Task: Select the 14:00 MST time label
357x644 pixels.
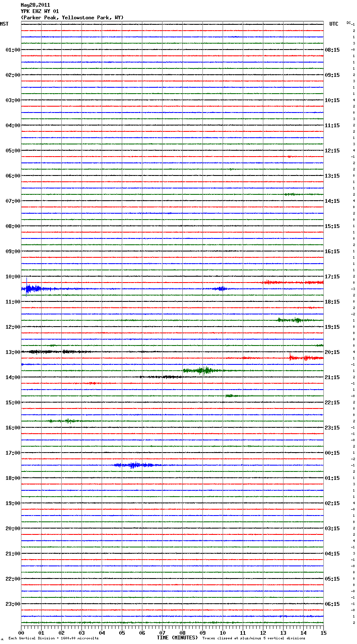Action: (13, 377)
